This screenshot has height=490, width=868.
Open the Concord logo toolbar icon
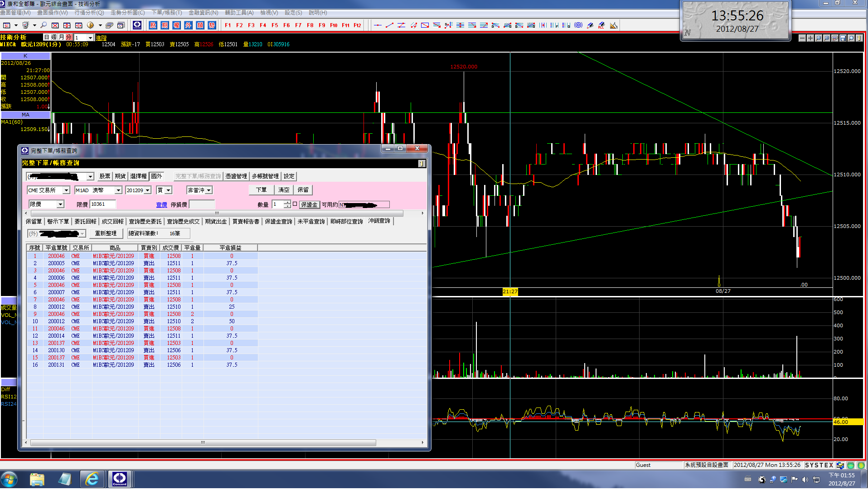[137, 25]
